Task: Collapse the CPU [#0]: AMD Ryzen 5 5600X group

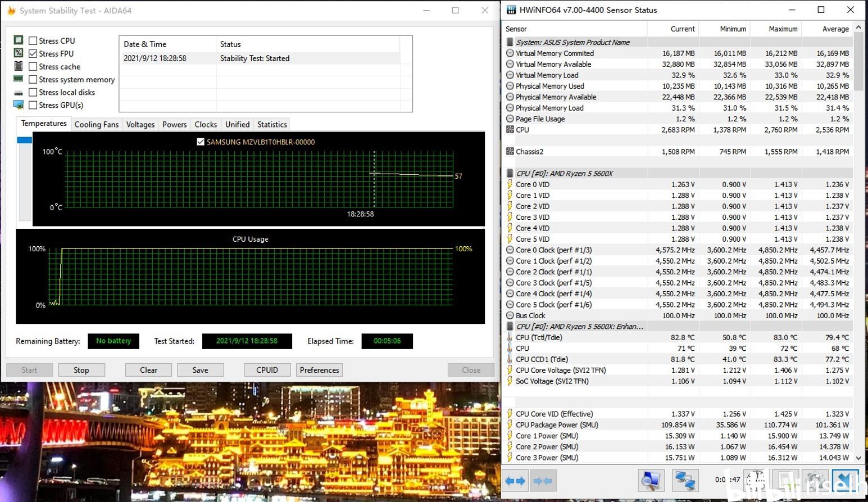Action: 510,173
